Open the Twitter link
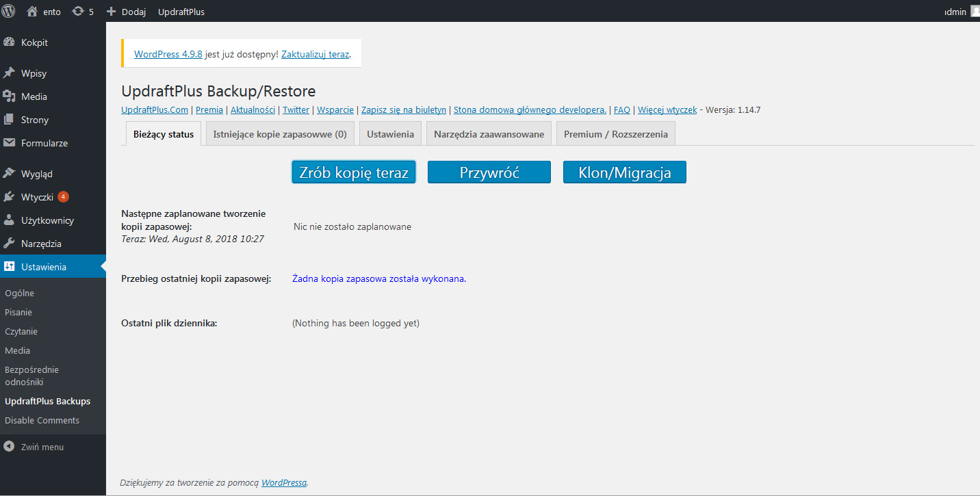This screenshot has width=980, height=496. 296,109
